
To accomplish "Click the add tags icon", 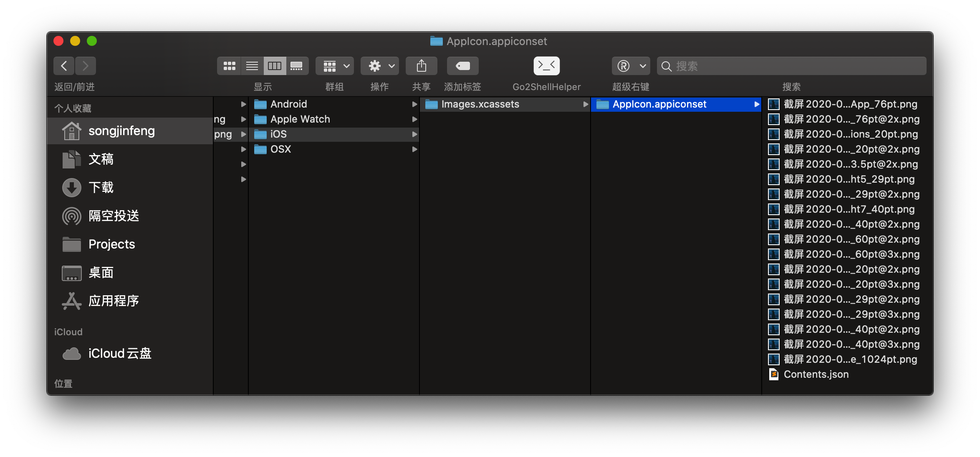I will tap(462, 66).
